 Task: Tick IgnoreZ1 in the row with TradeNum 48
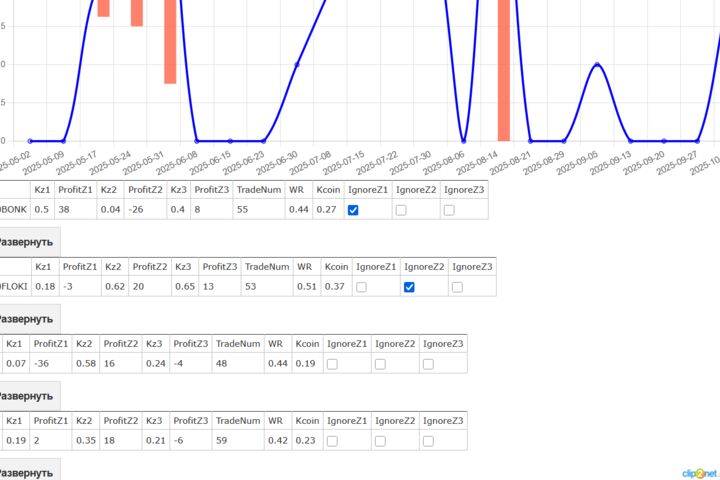(332, 364)
